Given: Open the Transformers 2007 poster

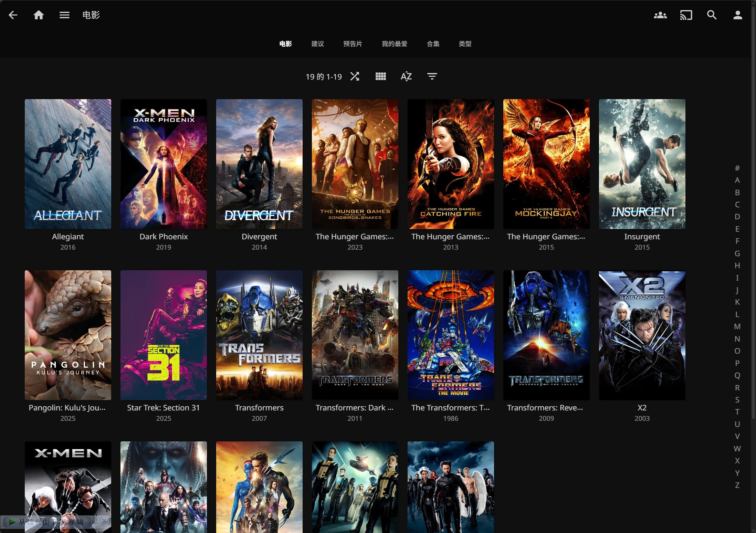Looking at the screenshot, I should pos(259,335).
